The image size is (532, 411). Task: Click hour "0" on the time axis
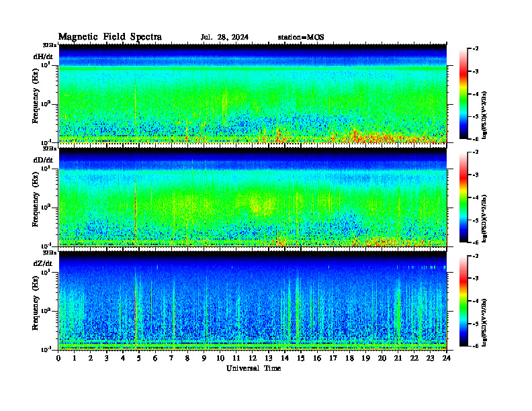58,358
